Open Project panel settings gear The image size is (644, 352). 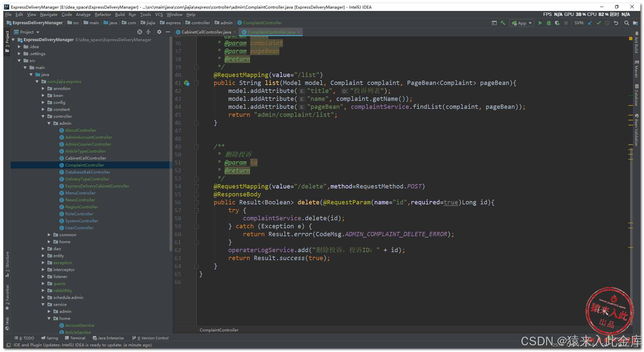click(x=159, y=32)
